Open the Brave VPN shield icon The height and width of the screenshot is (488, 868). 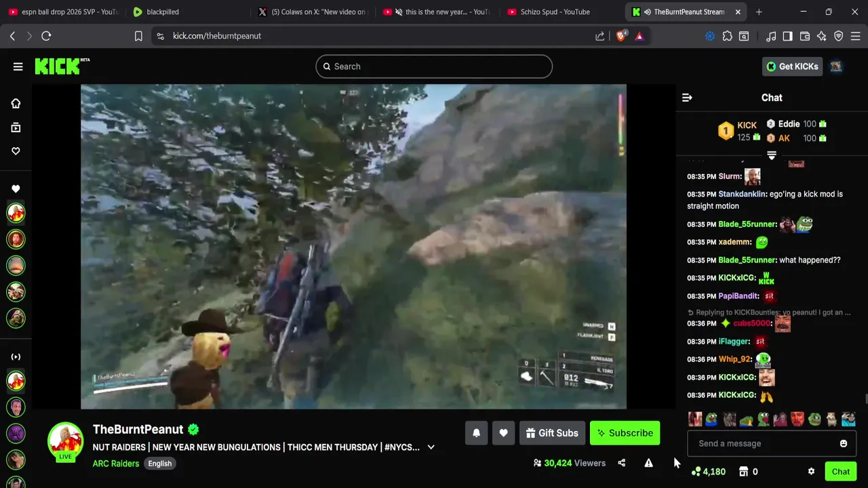839,36
